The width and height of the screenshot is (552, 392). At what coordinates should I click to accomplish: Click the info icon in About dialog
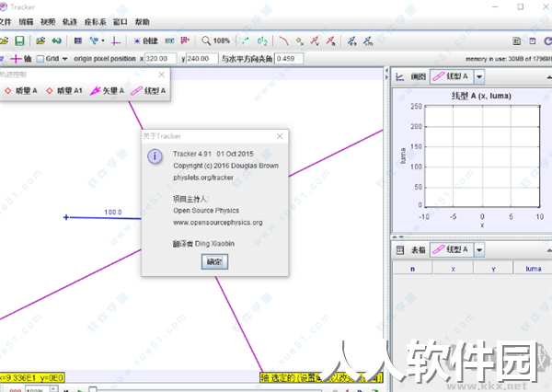click(155, 156)
